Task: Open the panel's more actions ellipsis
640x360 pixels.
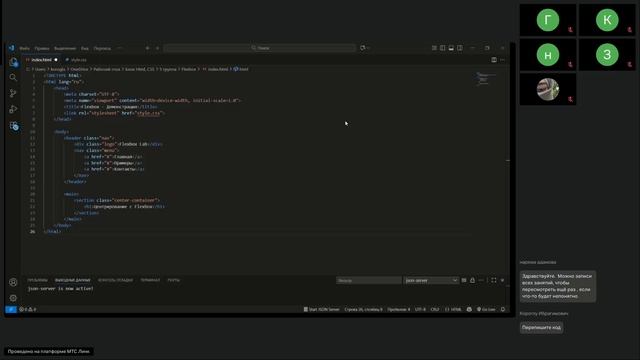Action: pyautogui.click(x=481, y=280)
